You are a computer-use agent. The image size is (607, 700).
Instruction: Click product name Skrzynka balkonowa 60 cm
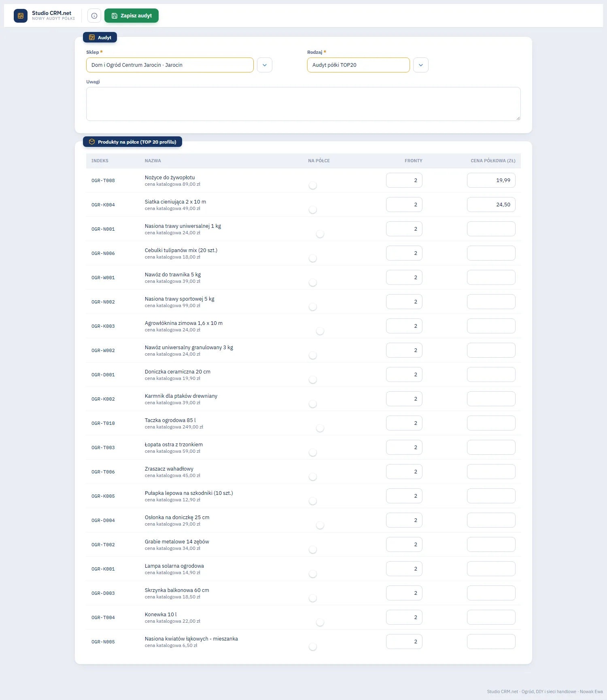click(x=177, y=590)
